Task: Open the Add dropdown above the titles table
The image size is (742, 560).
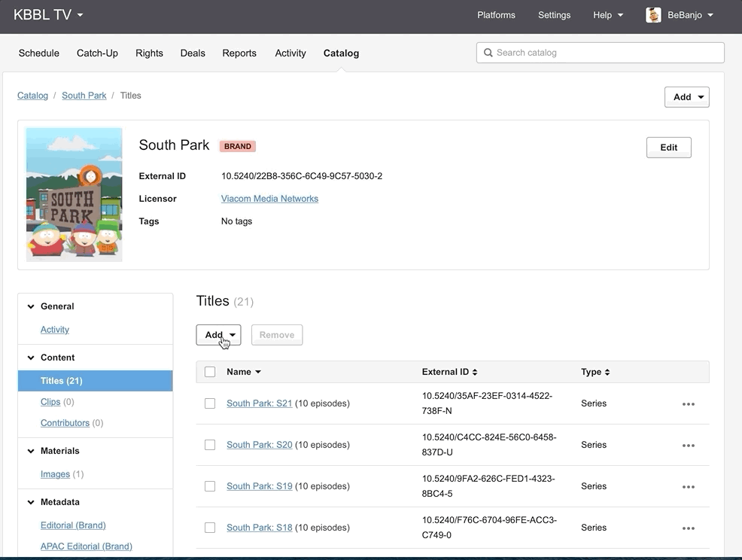Action: tap(218, 335)
